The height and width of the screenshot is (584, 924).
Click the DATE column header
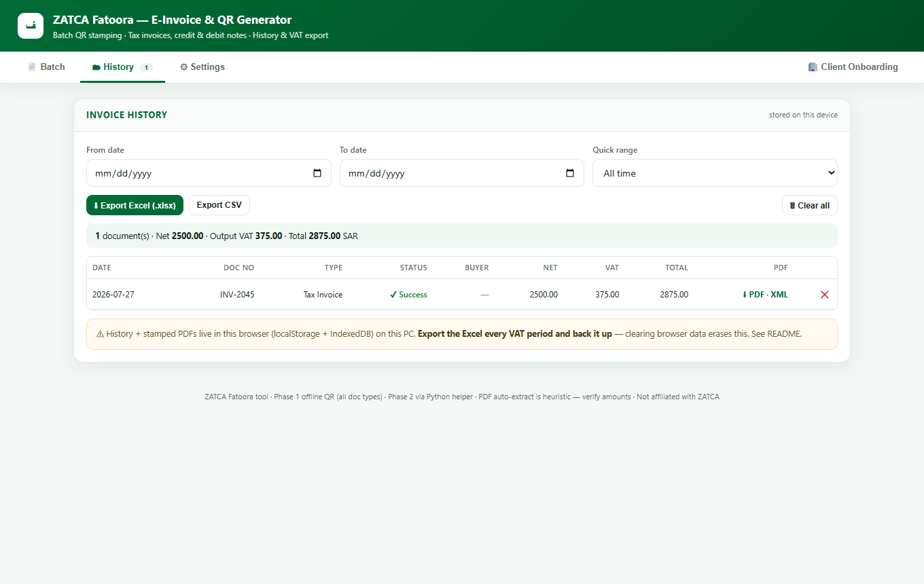(x=102, y=268)
